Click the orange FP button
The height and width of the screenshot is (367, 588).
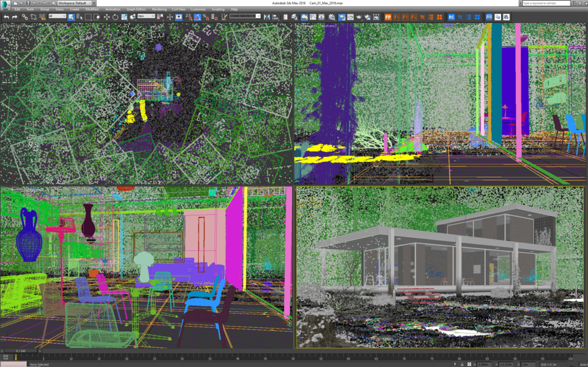388,17
